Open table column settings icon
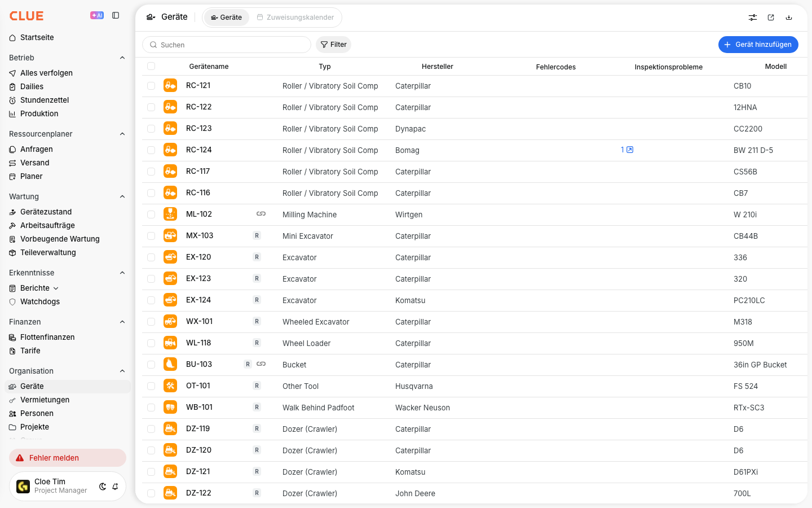 [753, 17]
